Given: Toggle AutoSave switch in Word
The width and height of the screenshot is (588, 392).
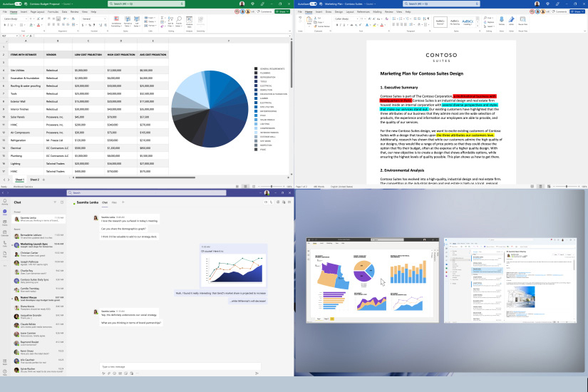Looking at the screenshot, I should [x=313, y=4].
